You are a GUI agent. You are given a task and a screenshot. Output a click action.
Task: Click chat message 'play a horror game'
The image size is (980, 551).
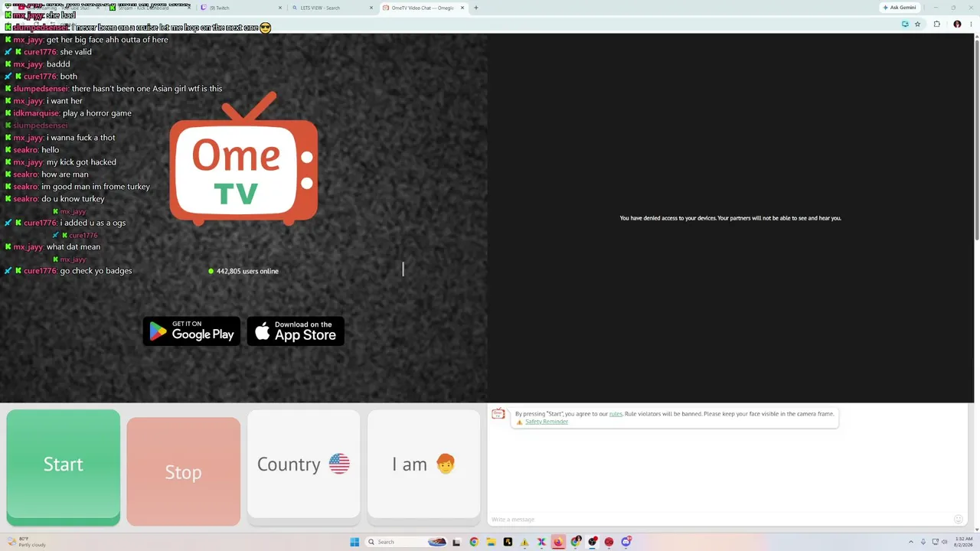pyautogui.click(x=97, y=113)
